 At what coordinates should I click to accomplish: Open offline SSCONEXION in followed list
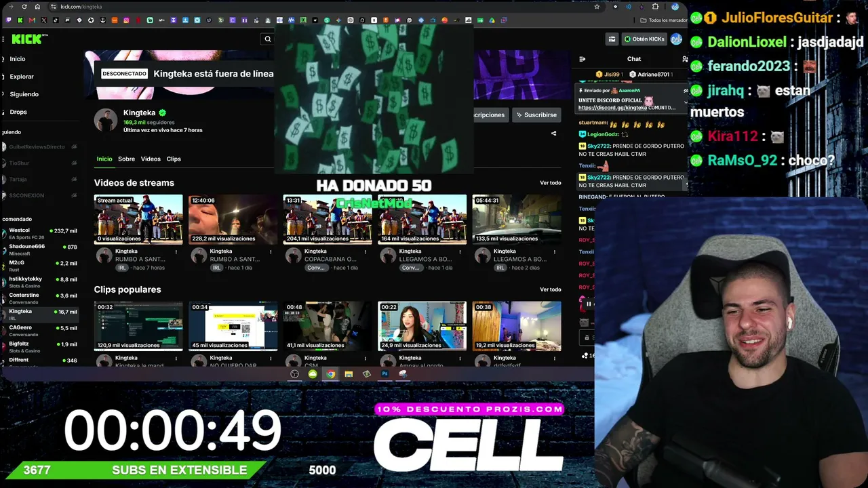click(x=41, y=196)
